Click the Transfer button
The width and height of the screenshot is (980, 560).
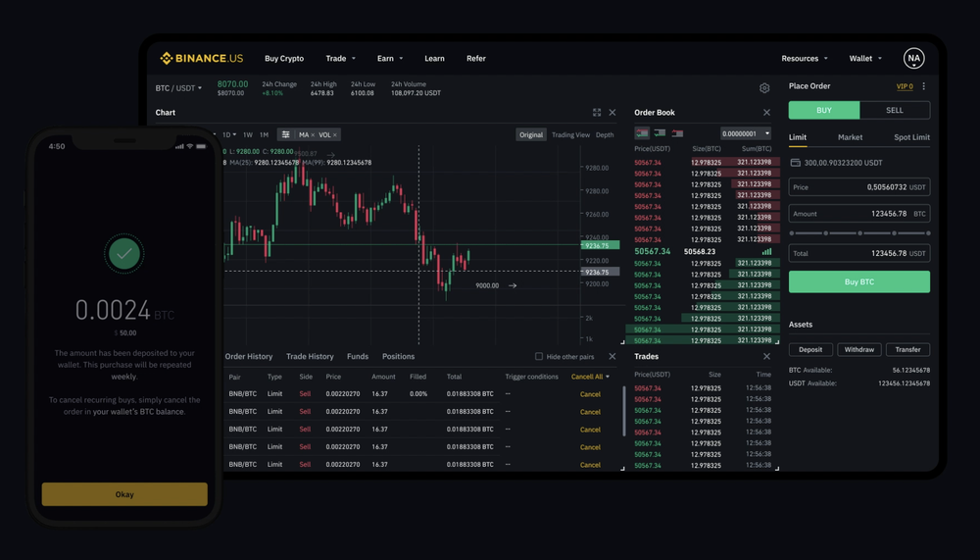907,350
